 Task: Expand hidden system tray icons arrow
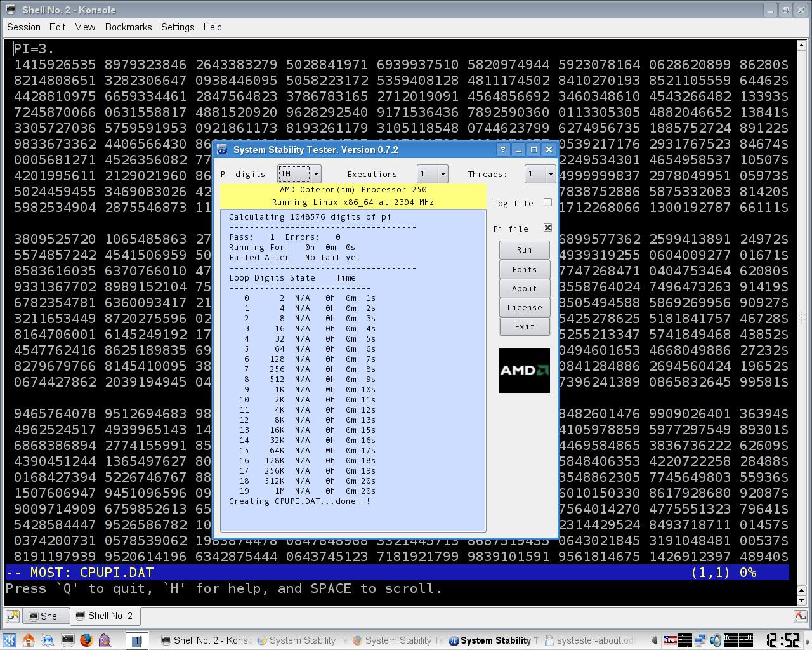click(654, 640)
